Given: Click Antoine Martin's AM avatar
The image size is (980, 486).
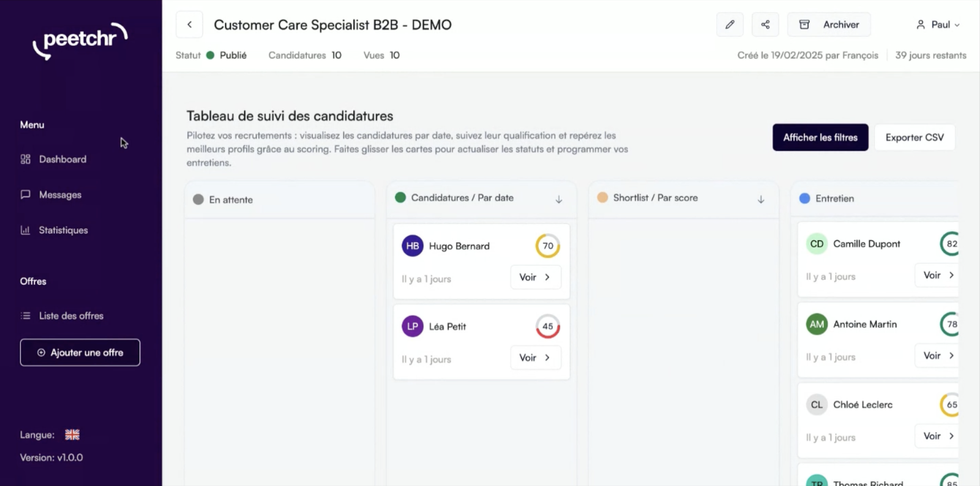Looking at the screenshot, I should coord(816,324).
